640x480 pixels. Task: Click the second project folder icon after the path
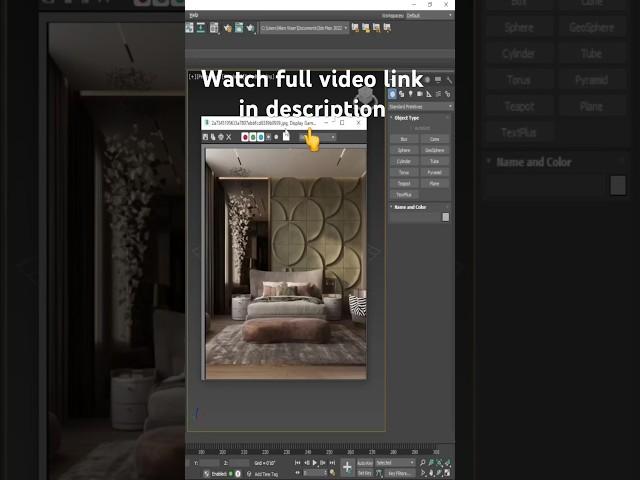point(366,28)
